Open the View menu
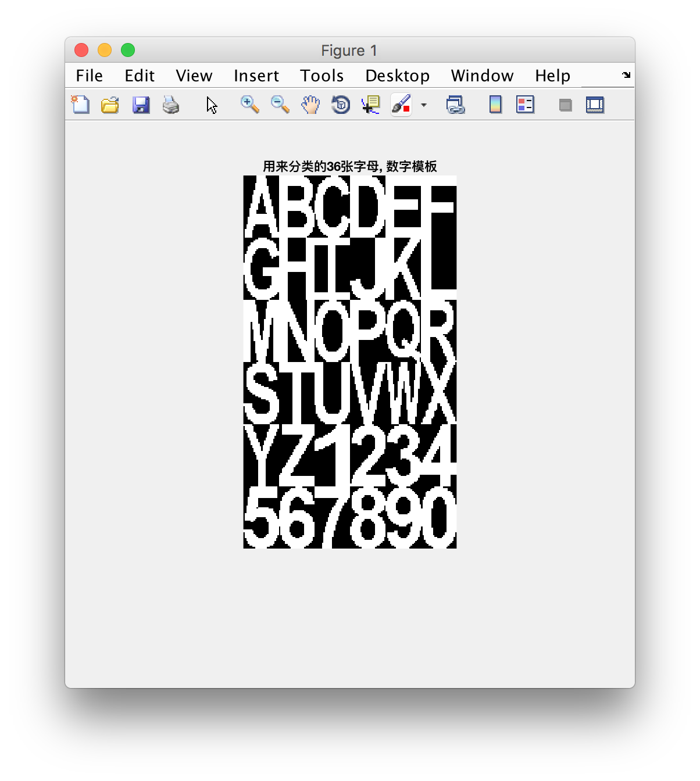700x781 pixels. (x=194, y=76)
